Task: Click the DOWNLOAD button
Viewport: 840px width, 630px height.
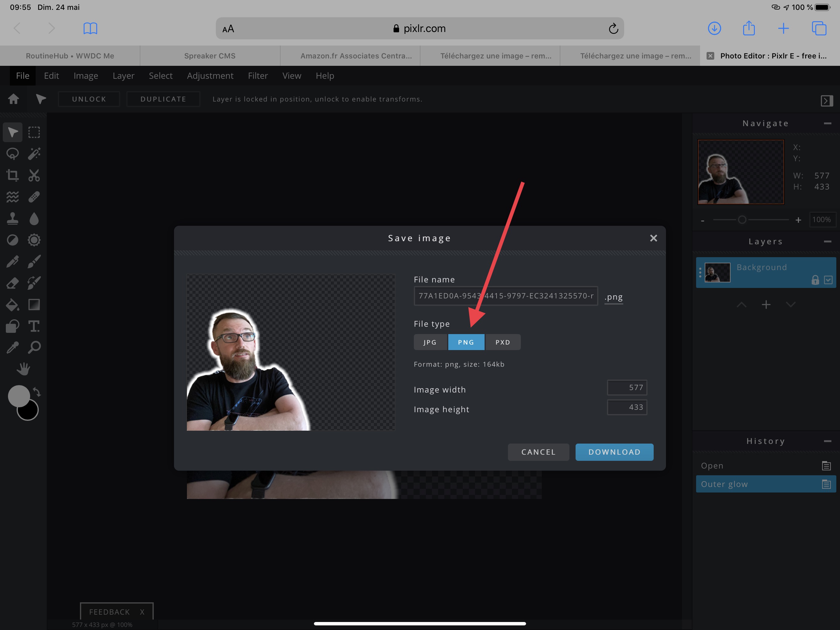Action: (614, 452)
